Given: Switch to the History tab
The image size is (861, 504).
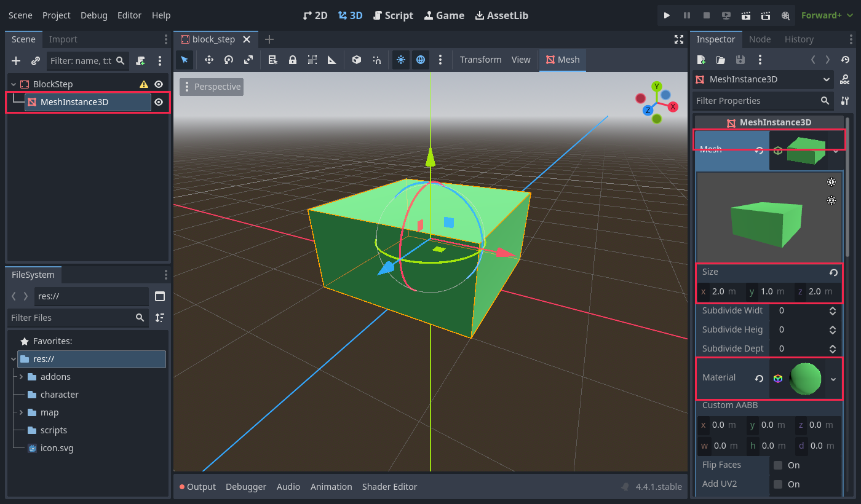Looking at the screenshot, I should click(x=799, y=39).
